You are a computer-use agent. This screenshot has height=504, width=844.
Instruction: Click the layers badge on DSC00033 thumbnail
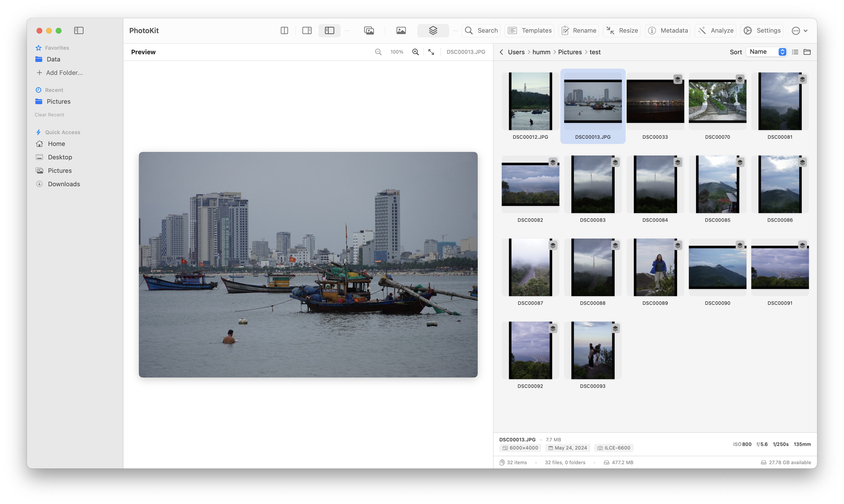pyautogui.click(x=678, y=79)
